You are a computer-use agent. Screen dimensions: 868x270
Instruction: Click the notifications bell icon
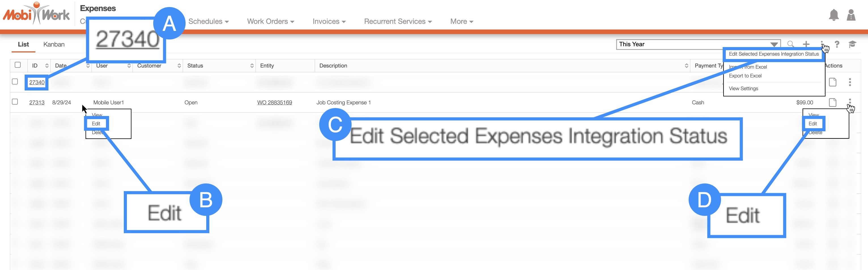point(834,15)
